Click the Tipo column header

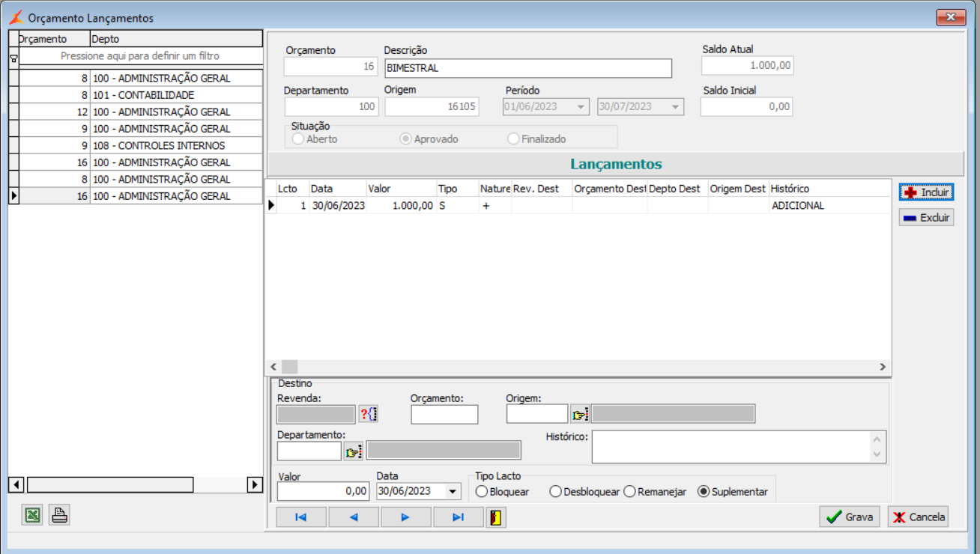point(457,189)
